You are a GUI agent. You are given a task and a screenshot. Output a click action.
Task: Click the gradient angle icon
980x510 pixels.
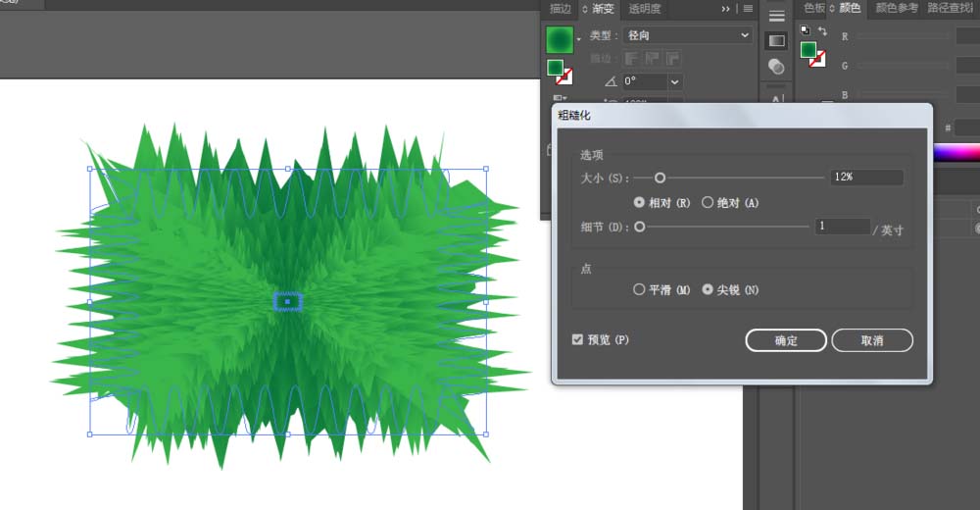pos(611,81)
